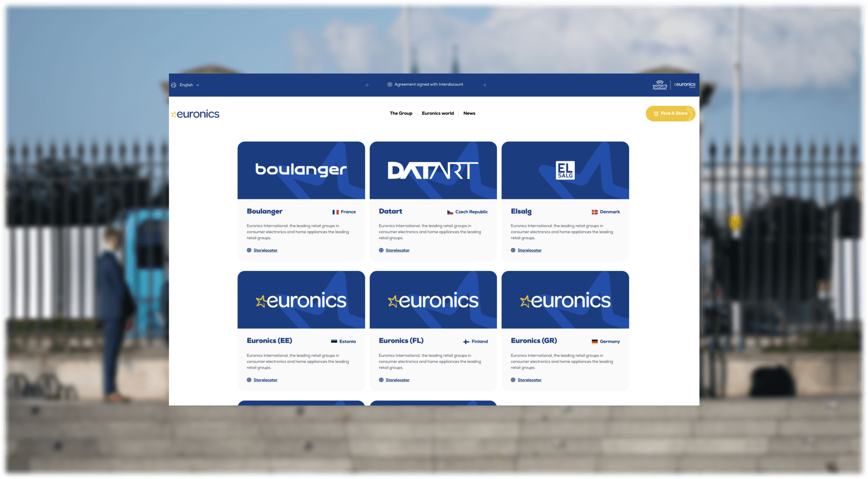Open the Euronics (EE) logo banner

pos(301,300)
